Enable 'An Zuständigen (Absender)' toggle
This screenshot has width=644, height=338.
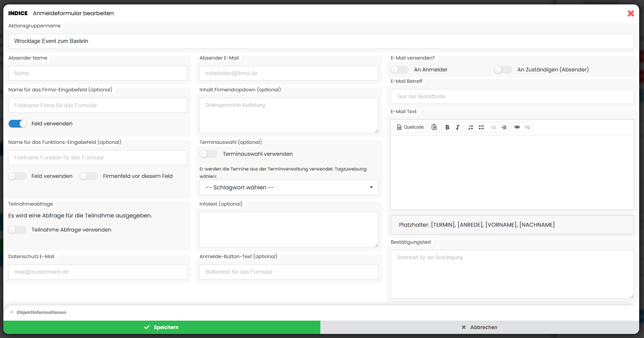coord(503,70)
